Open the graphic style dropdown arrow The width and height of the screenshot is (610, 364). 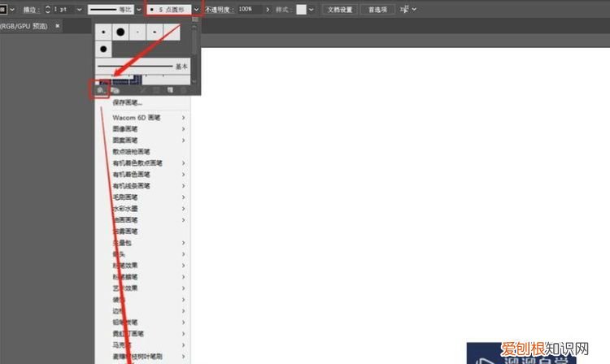[312, 9]
